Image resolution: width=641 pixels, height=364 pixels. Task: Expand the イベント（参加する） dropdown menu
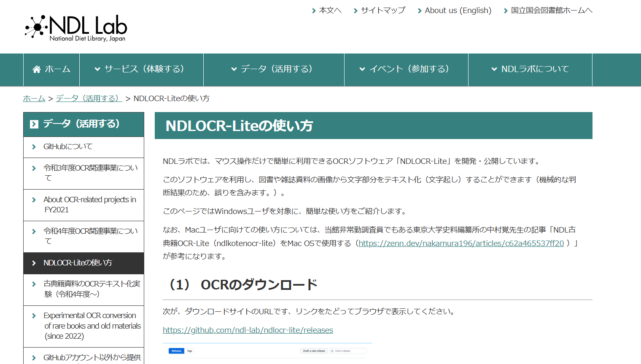[406, 70]
